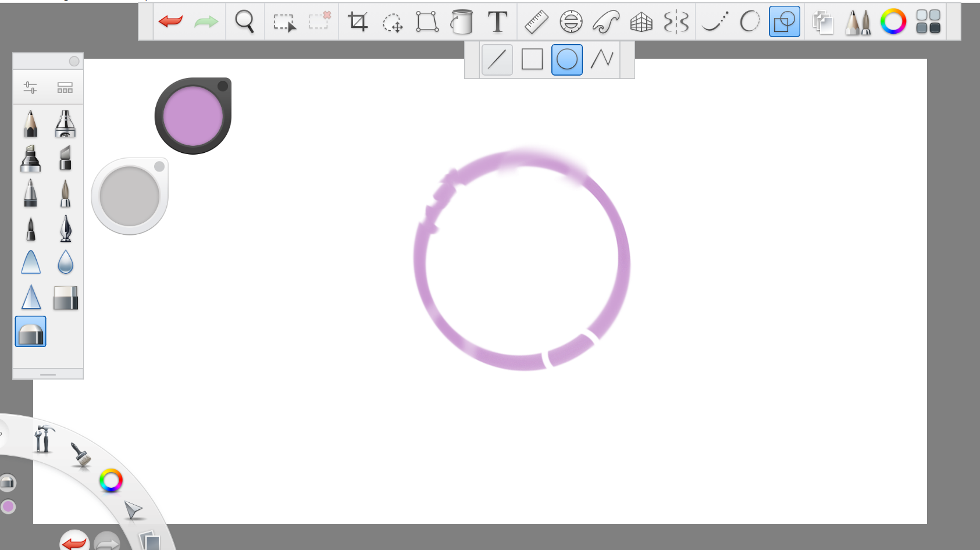980x550 pixels.
Task: Select the Blur water drop brush
Action: click(65, 262)
